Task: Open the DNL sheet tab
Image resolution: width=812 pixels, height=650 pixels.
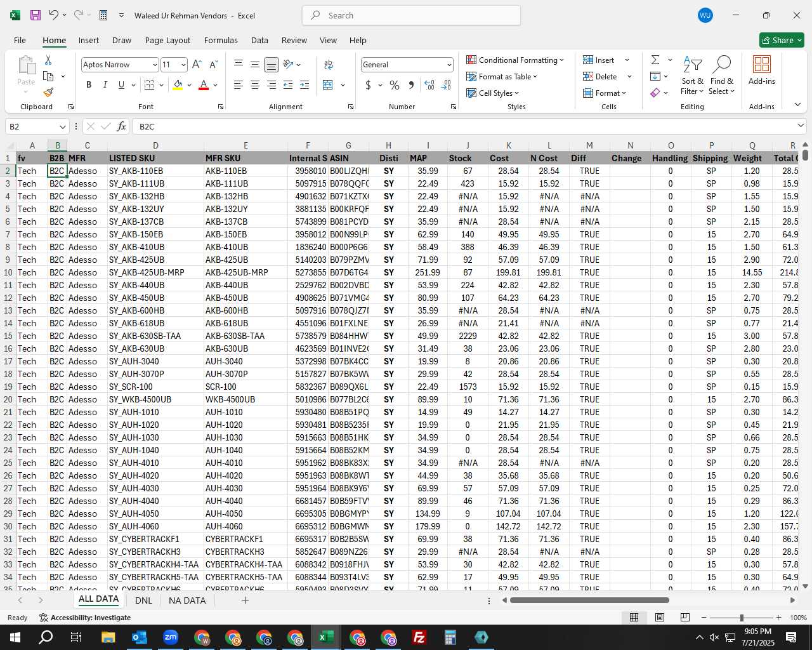Action: click(143, 600)
